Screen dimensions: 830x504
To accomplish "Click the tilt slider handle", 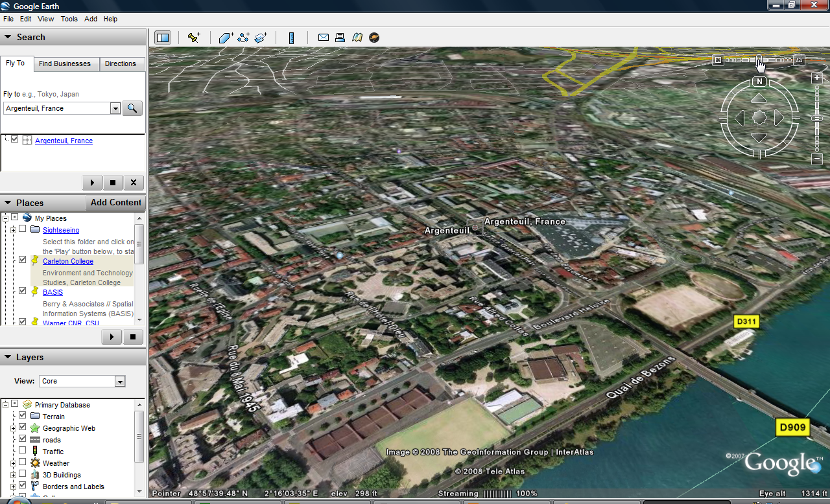I will (759, 60).
